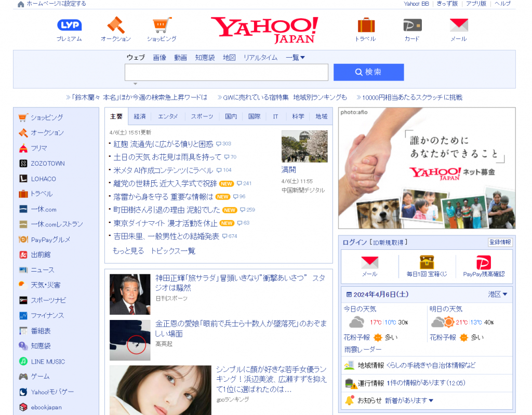Switch to the 国際 news tab

pyautogui.click(x=255, y=116)
